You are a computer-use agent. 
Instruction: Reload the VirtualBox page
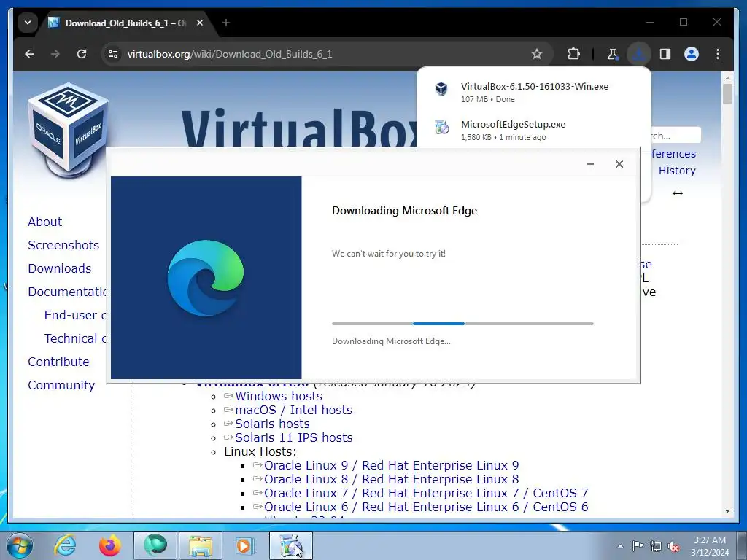click(82, 54)
